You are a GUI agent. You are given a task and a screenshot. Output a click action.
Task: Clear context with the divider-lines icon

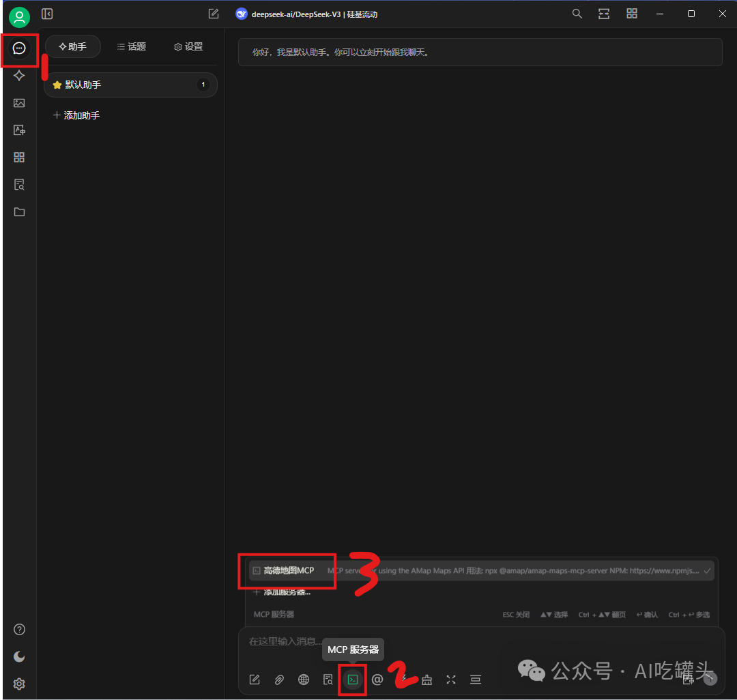click(x=476, y=680)
